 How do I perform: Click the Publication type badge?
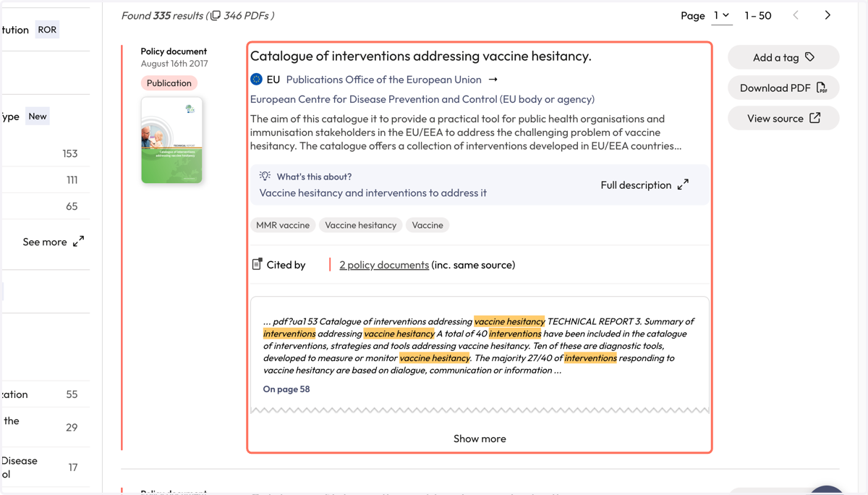click(x=169, y=83)
